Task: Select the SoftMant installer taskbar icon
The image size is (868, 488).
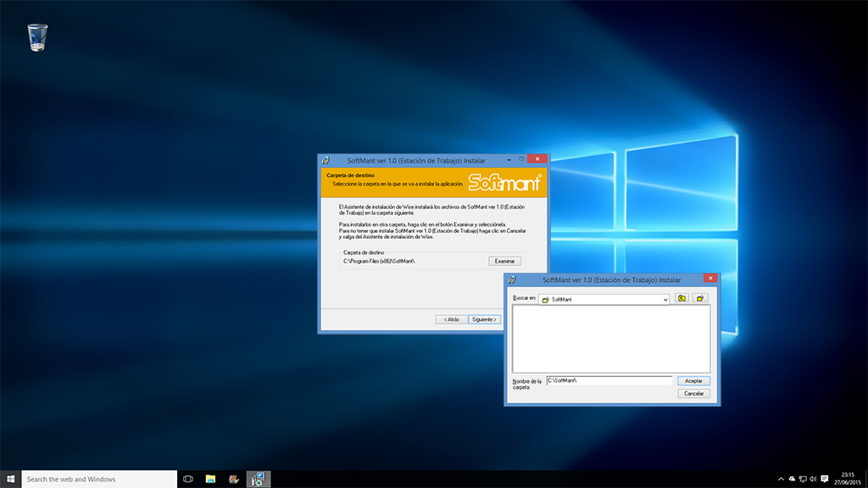Action: tap(258, 479)
